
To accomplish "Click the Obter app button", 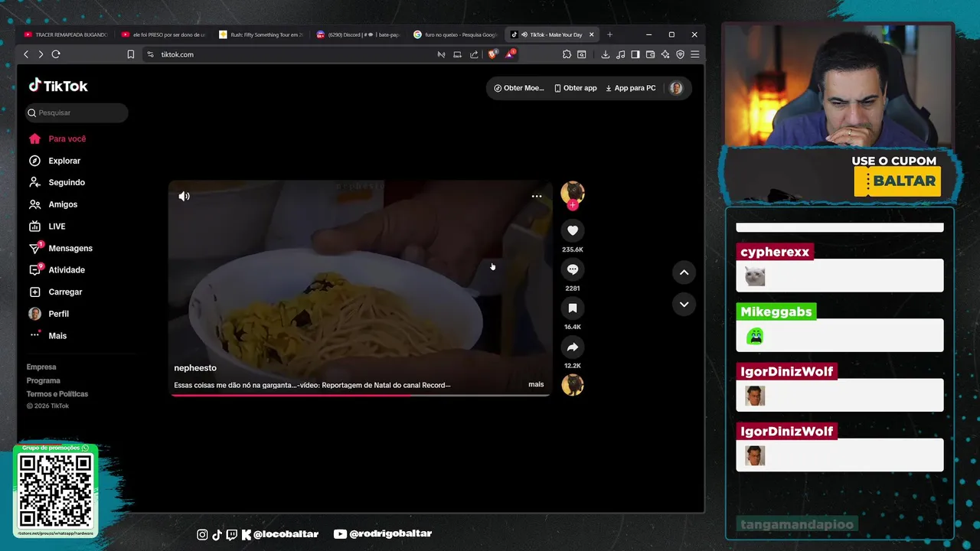I will click(x=576, y=88).
